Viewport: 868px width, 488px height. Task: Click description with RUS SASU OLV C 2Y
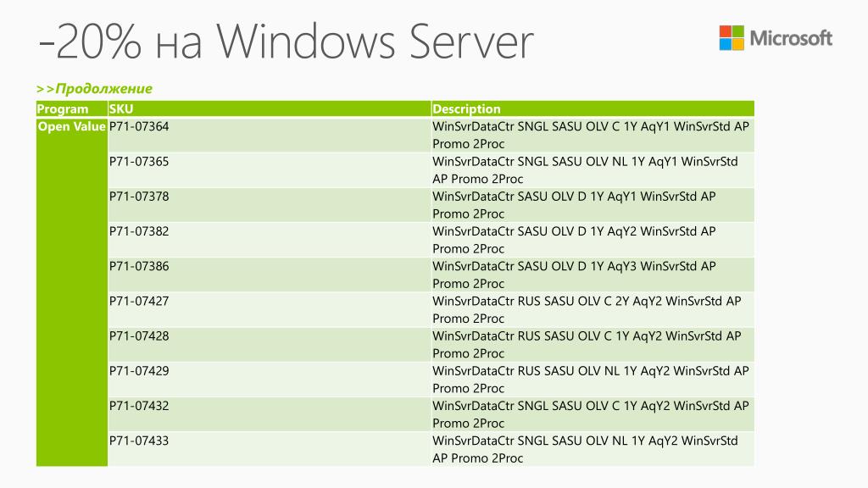pos(593,309)
